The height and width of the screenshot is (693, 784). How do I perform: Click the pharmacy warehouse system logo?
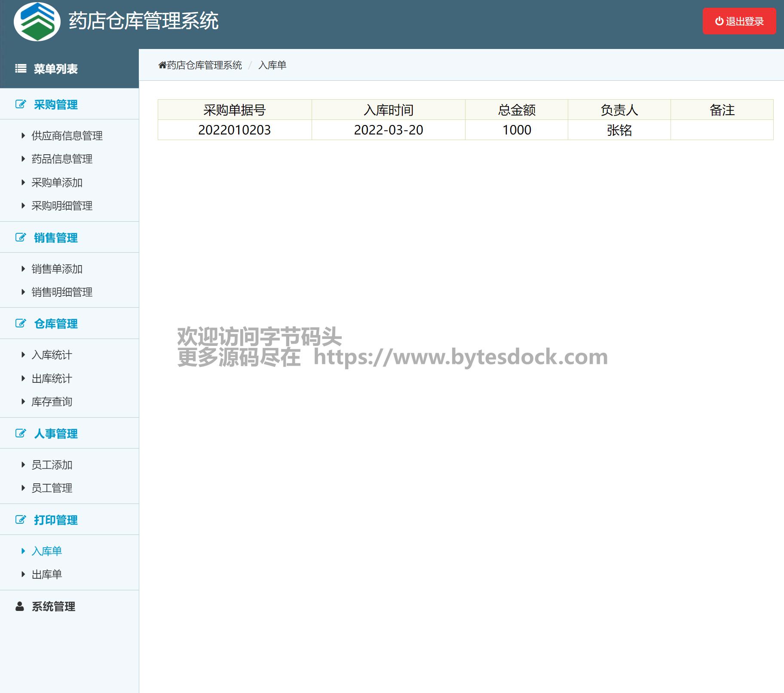coord(37,21)
